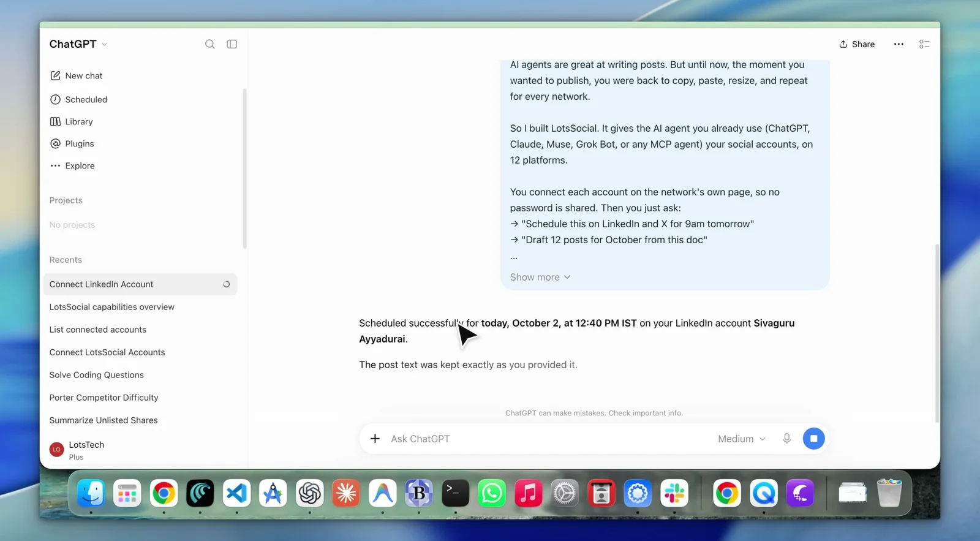Click the Explore ellipsis icon
Viewport: 980px width, 541px height.
(55, 165)
